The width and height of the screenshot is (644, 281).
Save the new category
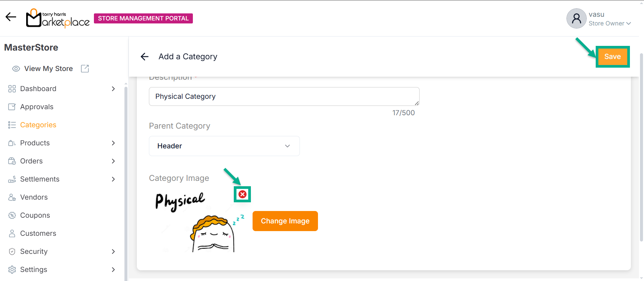point(612,57)
